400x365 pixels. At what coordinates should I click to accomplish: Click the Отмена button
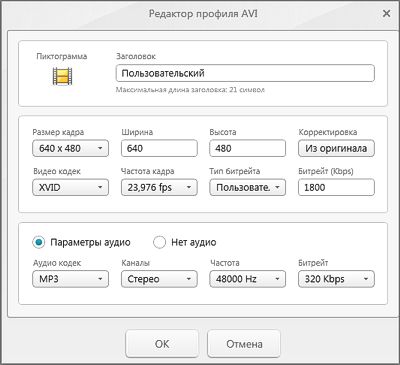[x=244, y=344]
